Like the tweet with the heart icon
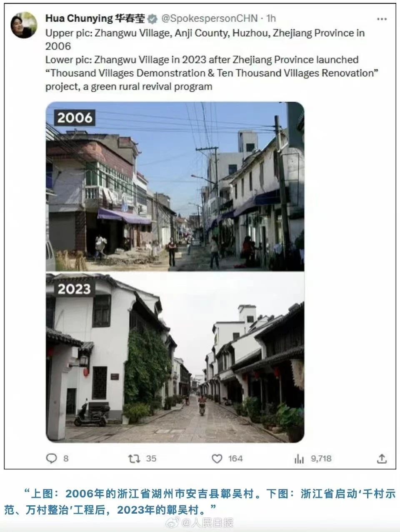This screenshot has height=532, width=400. tap(217, 459)
